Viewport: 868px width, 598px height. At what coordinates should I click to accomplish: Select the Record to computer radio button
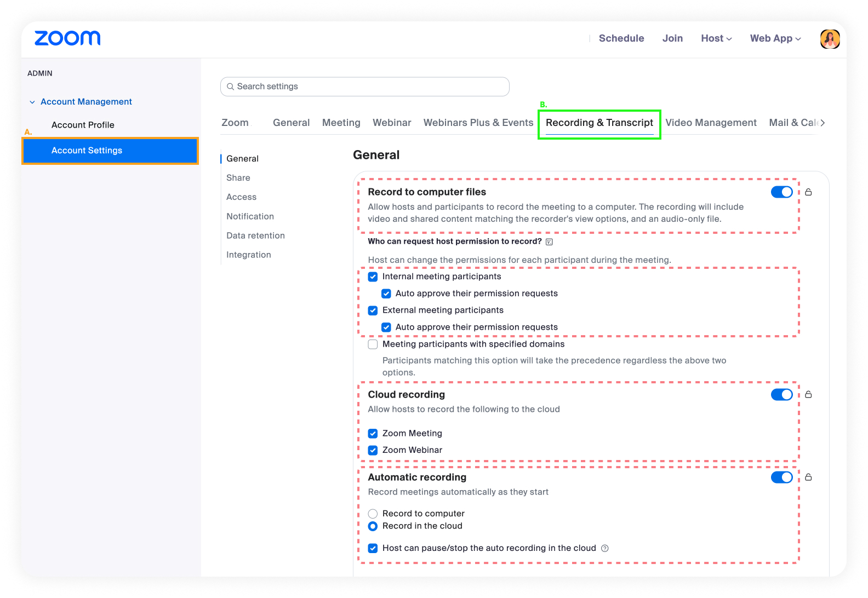coord(373,514)
